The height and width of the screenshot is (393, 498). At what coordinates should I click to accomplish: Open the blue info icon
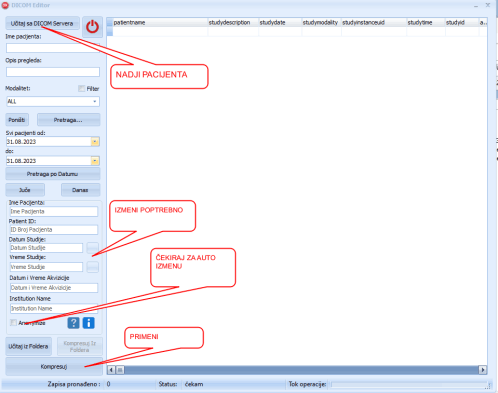89,323
